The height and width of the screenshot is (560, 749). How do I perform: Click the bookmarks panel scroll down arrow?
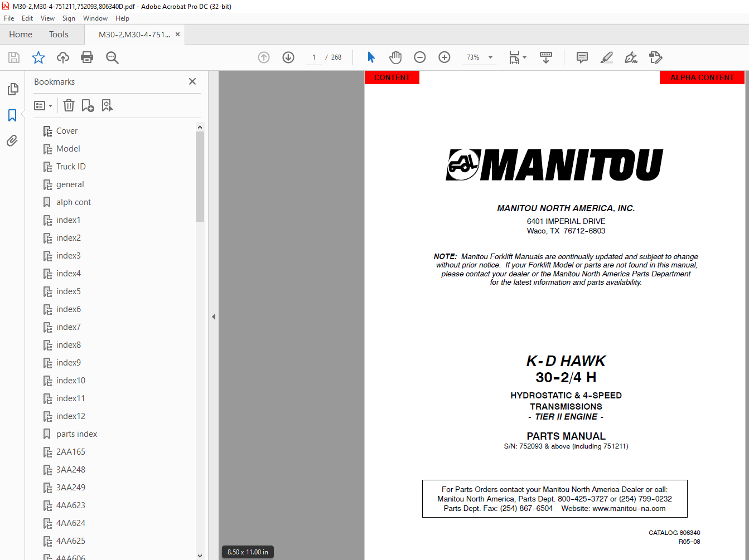pyautogui.click(x=200, y=556)
